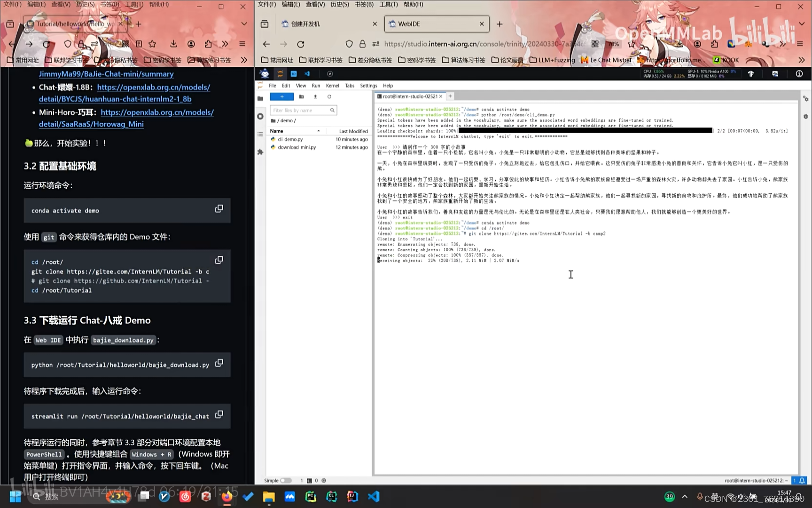Open the TensorBoard icon in top bar

750,74
